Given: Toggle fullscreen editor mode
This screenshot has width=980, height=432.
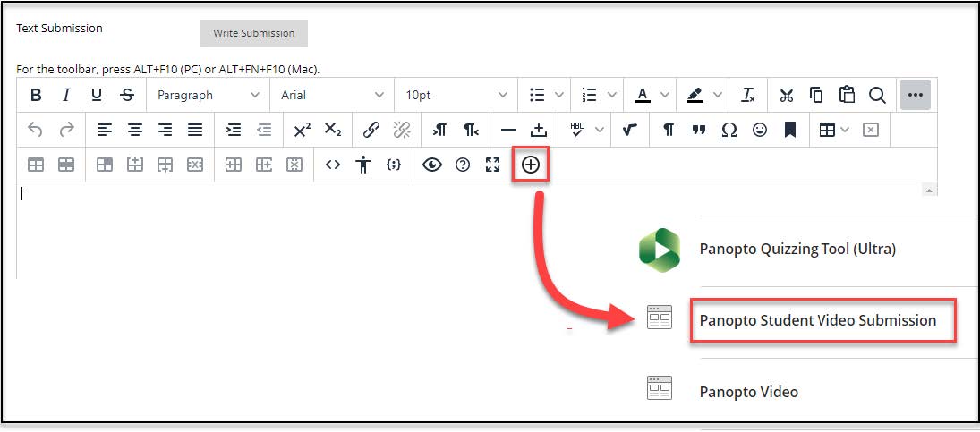Looking at the screenshot, I should point(492,165).
